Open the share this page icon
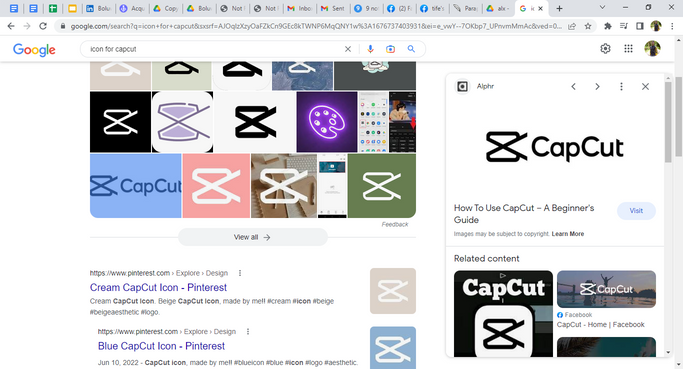The height and width of the screenshot is (369, 683). 571,26
